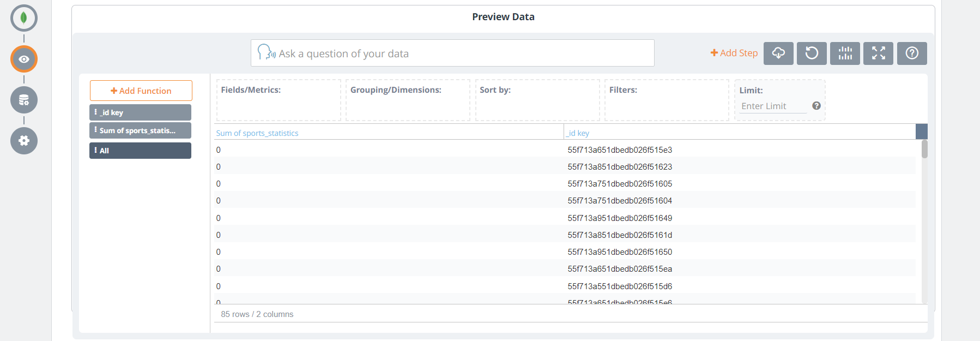Click the table vertical scrollbar thumb
The height and width of the screenshot is (341, 980).
(x=924, y=149)
